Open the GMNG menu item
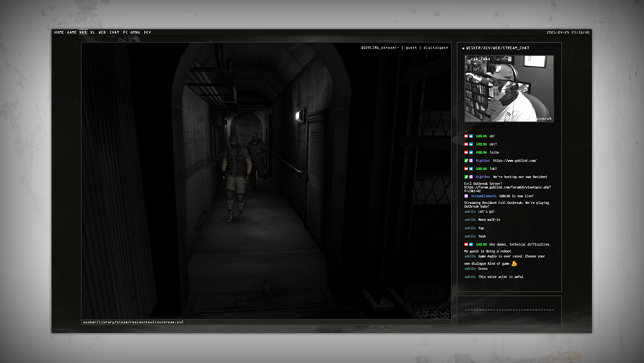 pos(135,32)
